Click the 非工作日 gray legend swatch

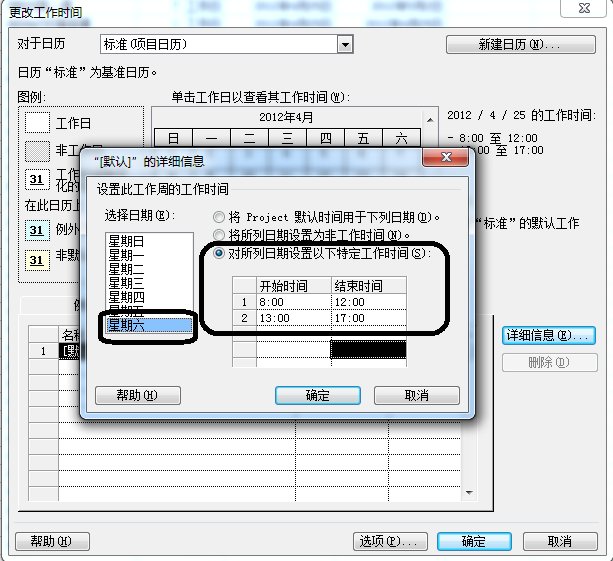(38, 151)
